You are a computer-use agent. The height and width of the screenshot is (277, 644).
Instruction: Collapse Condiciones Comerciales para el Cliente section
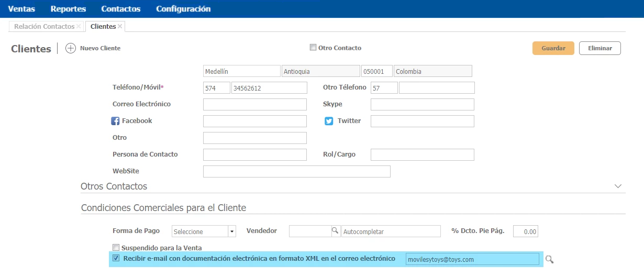163,208
